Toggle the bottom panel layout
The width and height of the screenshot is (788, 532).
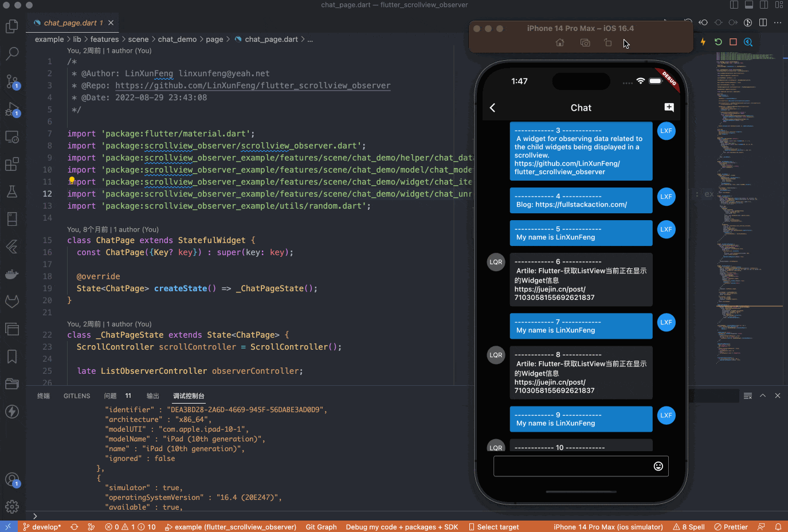(749, 5)
